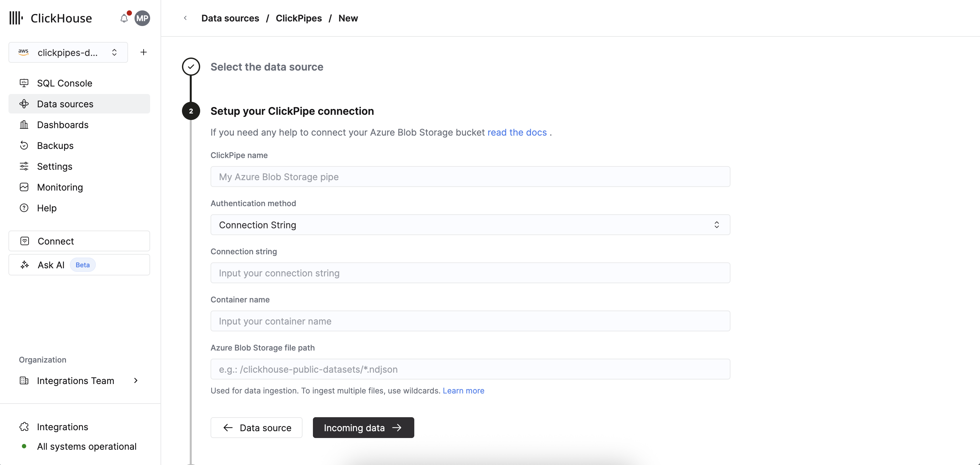Open the read the docs link
Image resolution: width=980 pixels, height=465 pixels.
point(517,132)
